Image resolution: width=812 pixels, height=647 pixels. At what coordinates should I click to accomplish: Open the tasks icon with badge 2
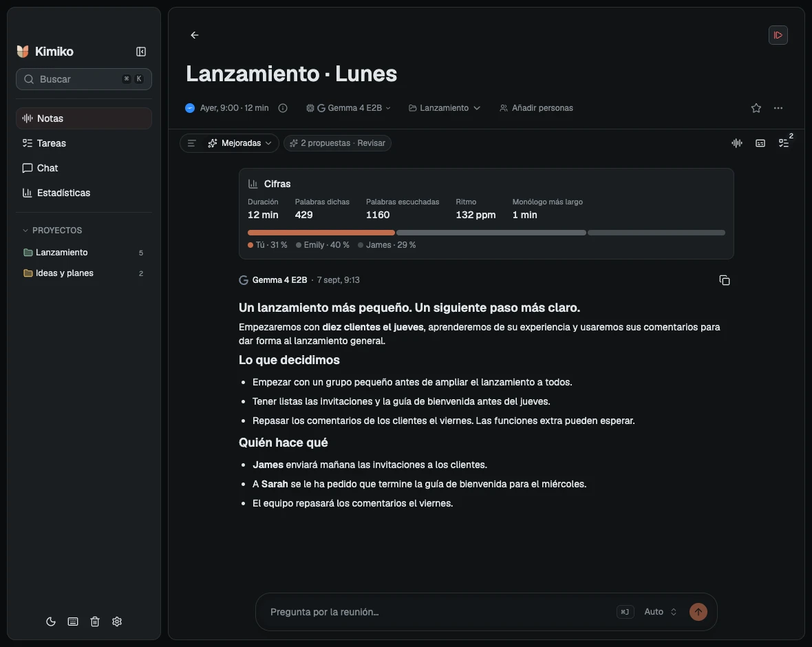coord(784,143)
